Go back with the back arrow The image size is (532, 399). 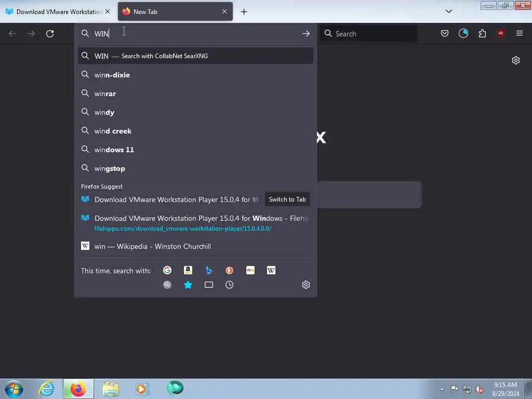point(12,34)
